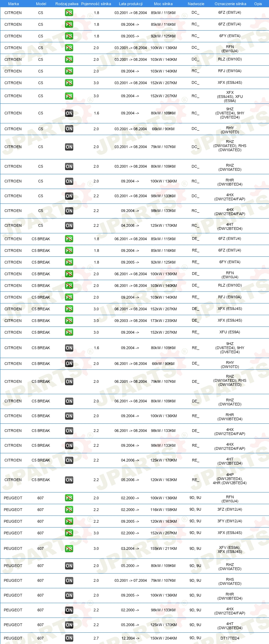Click petrol icon in C5 BREAK 173kW / 235KM row
The height and width of the screenshot is (644, 269).
pos(69,321)
